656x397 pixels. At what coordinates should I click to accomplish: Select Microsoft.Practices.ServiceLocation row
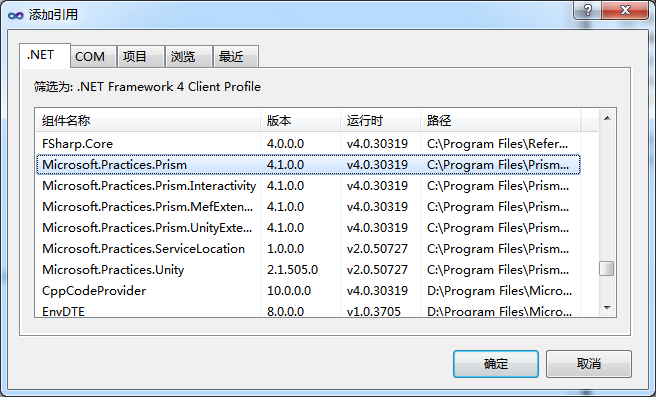pos(308,249)
